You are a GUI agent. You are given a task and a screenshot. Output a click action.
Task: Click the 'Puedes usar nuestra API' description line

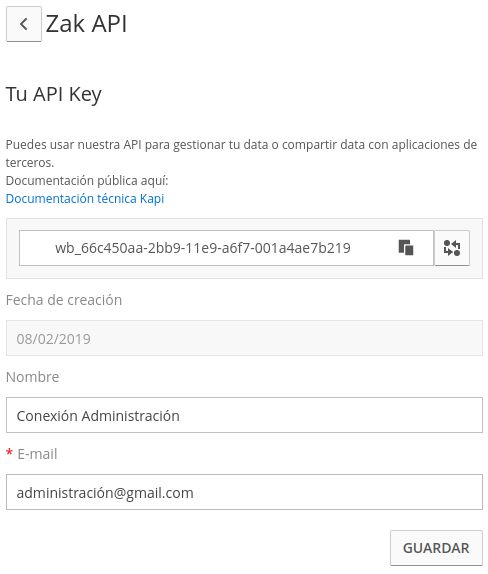pyautogui.click(x=241, y=145)
